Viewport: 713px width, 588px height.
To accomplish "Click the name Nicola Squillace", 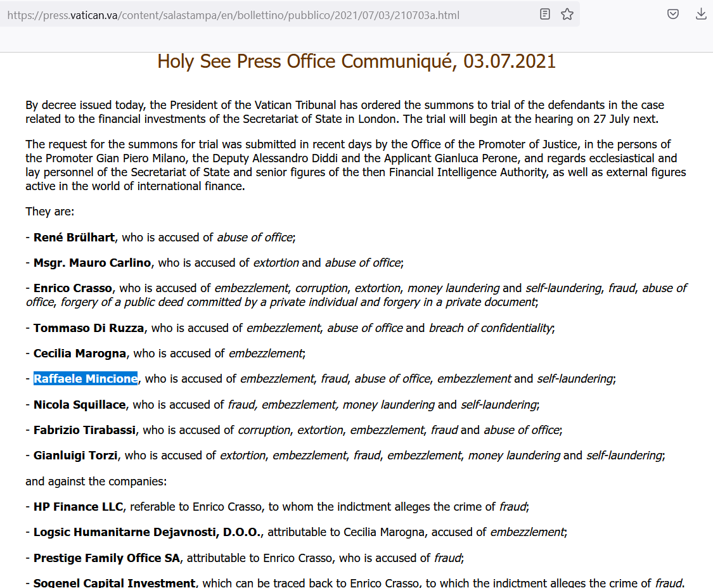I will [80, 405].
